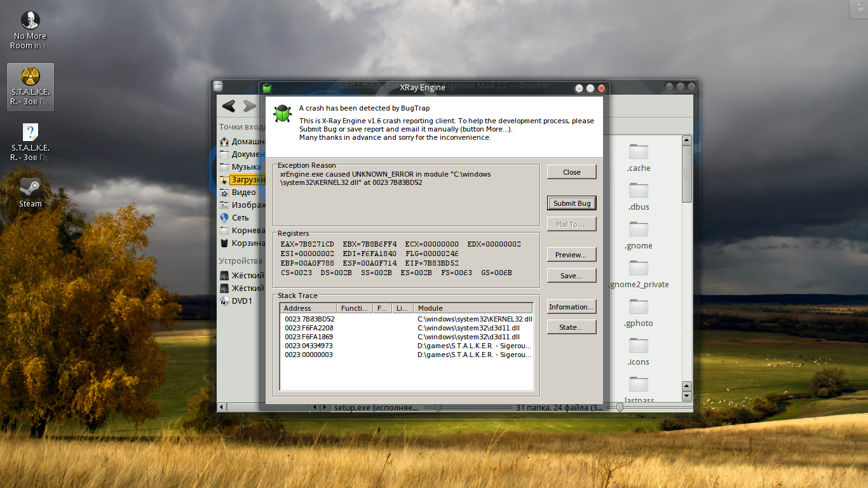868x488 pixels.
Task: Click the left scroll arrow at Dolphin's bottom-left
Action: coord(222,407)
